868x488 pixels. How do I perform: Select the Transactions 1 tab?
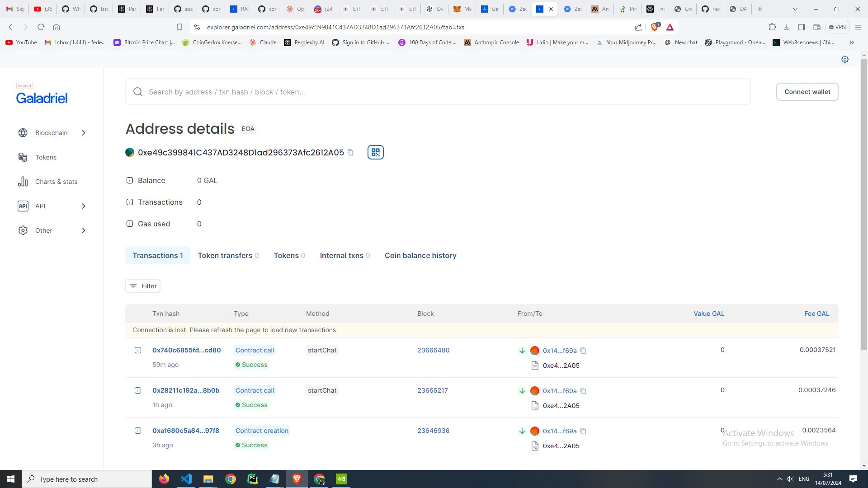(x=157, y=256)
